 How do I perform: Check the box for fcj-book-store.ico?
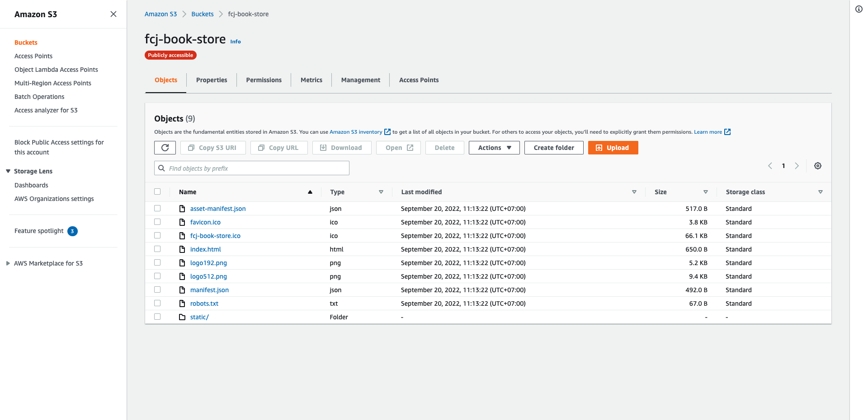(x=157, y=235)
